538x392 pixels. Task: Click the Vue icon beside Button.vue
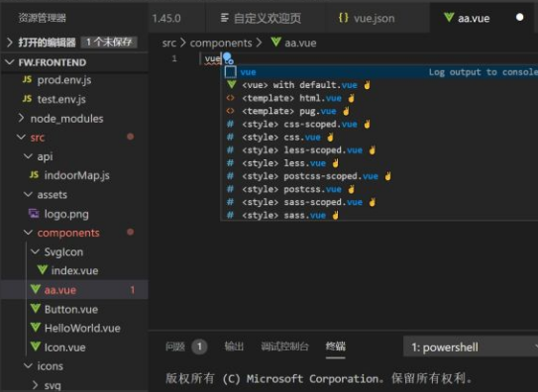pos(36,309)
